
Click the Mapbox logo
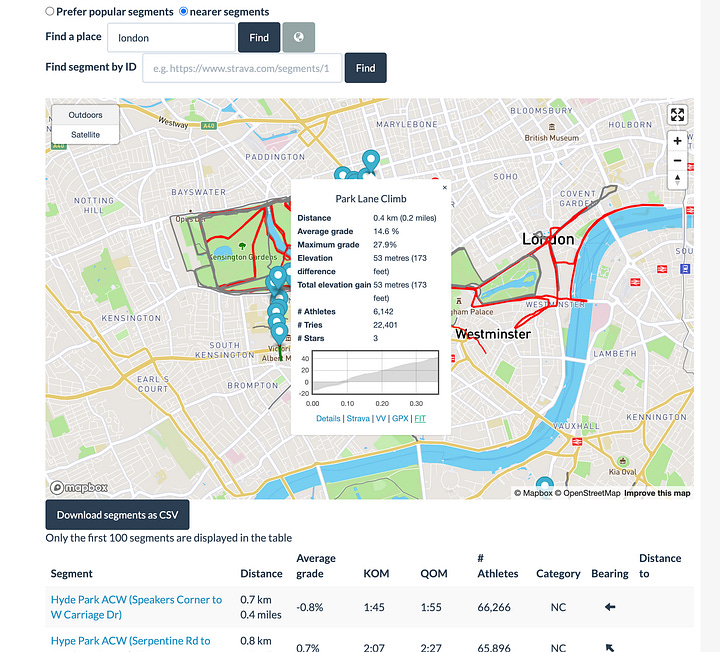click(79, 487)
